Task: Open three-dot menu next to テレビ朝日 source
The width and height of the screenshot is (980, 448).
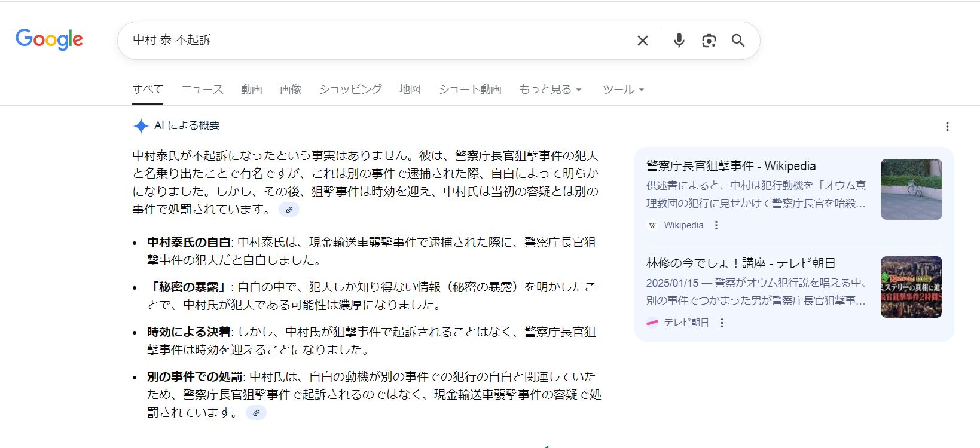Action: pyautogui.click(x=722, y=323)
